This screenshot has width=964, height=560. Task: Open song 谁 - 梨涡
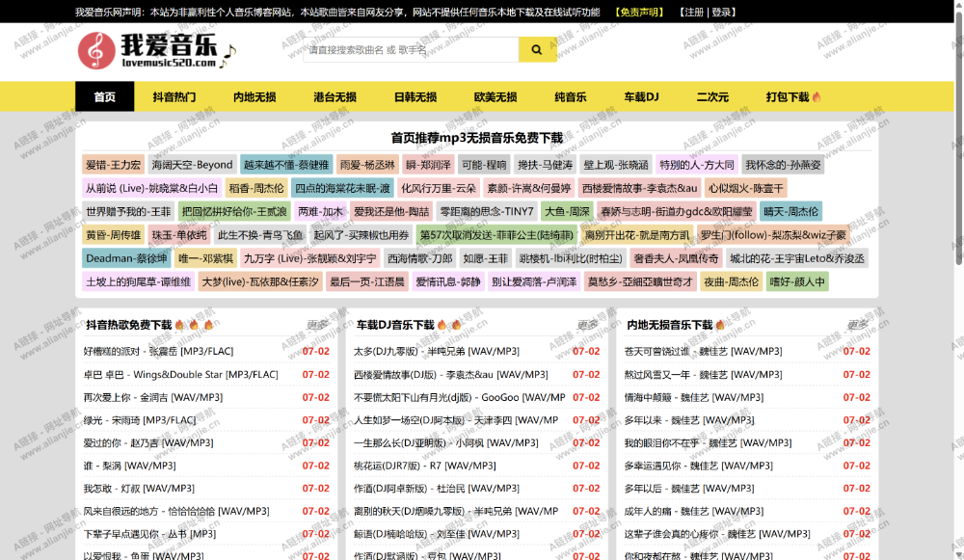[x=130, y=466]
